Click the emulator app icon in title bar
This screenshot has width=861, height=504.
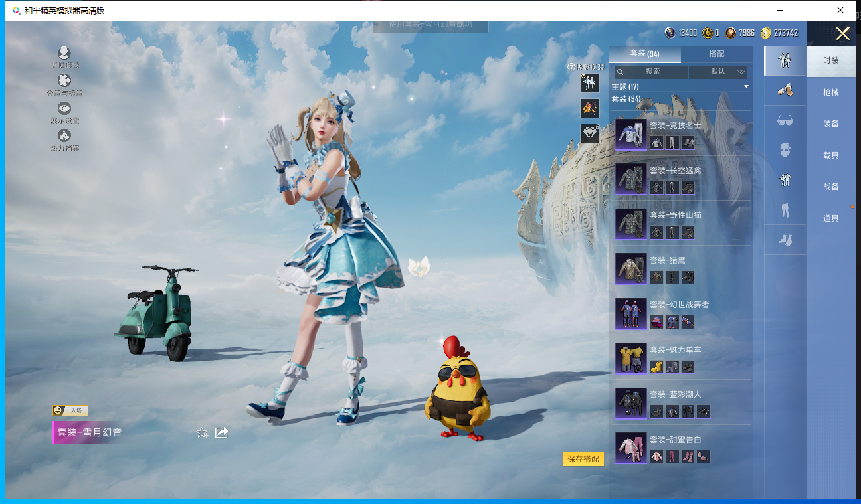pos(17,11)
